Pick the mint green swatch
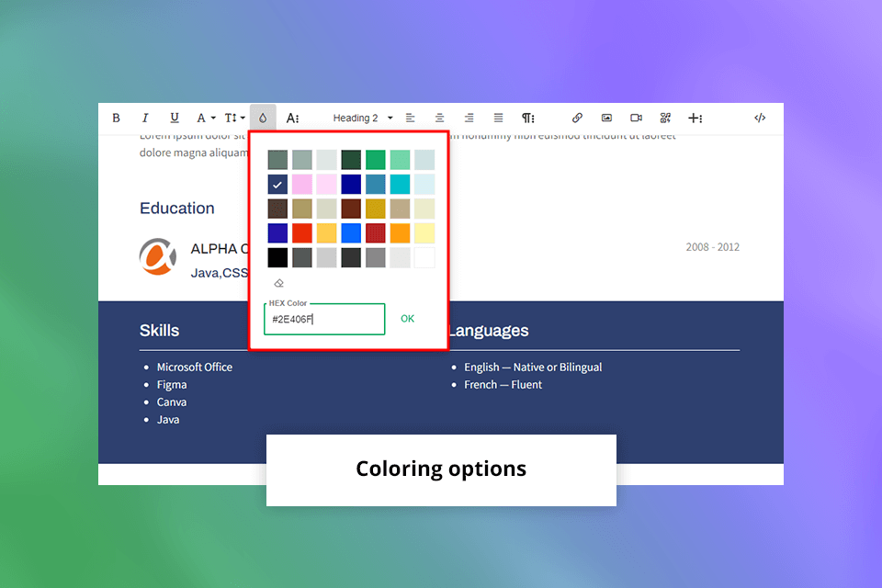This screenshot has height=588, width=882. pos(400,160)
